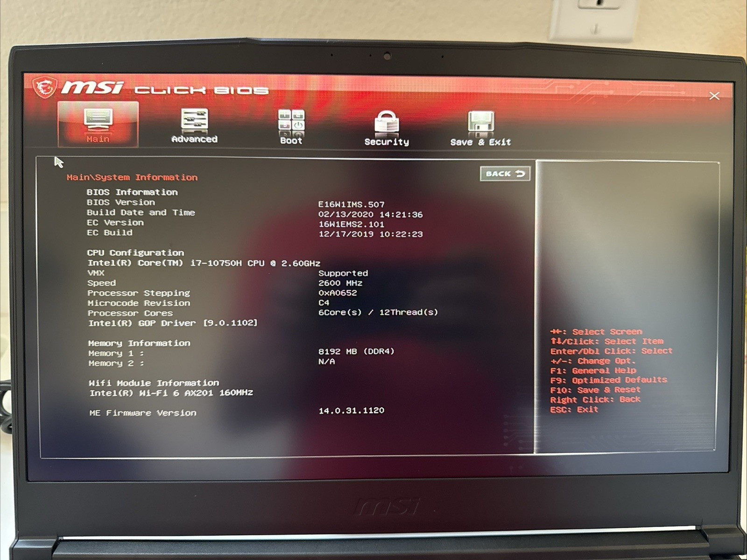Select the Processor Stepping label

click(139, 293)
